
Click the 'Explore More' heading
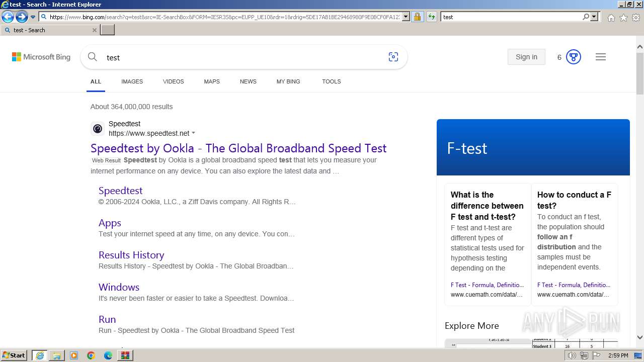(x=472, y=326)
